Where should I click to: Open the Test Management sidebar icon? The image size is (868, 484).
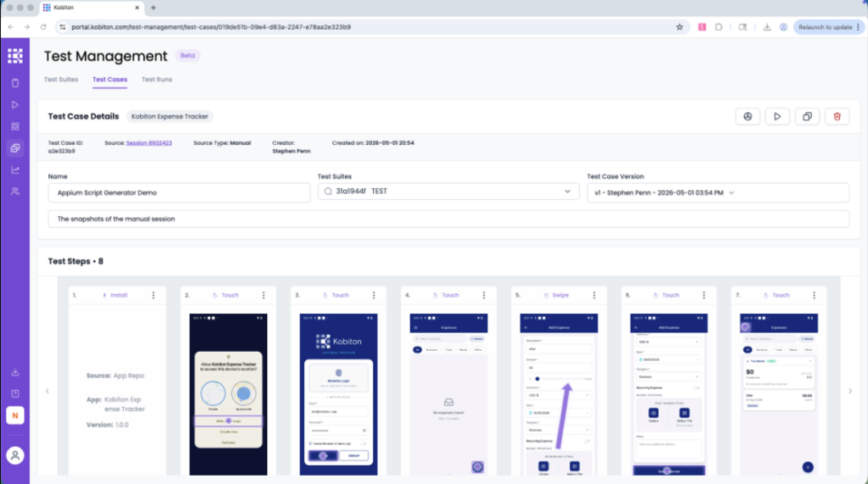[x=15, y=147]
